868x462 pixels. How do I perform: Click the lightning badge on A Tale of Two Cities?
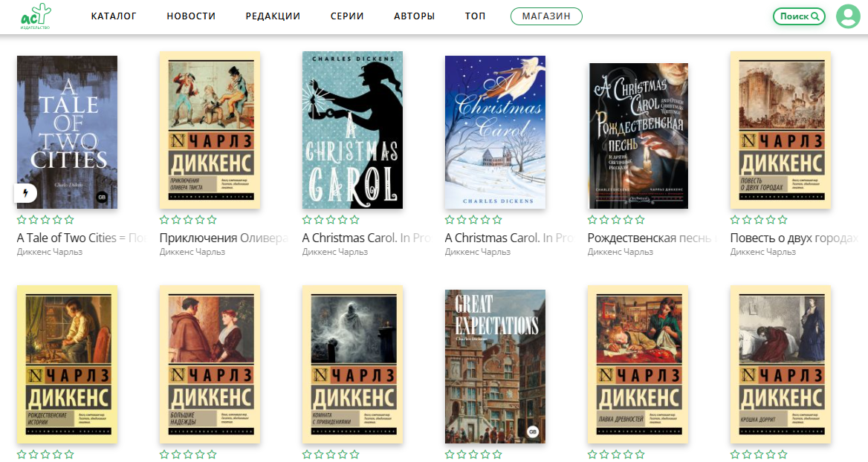coord(25,193)
